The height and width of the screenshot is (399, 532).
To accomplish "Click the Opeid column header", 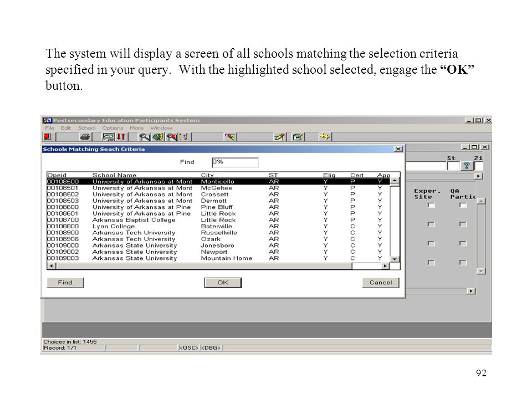I will (57, 175).
